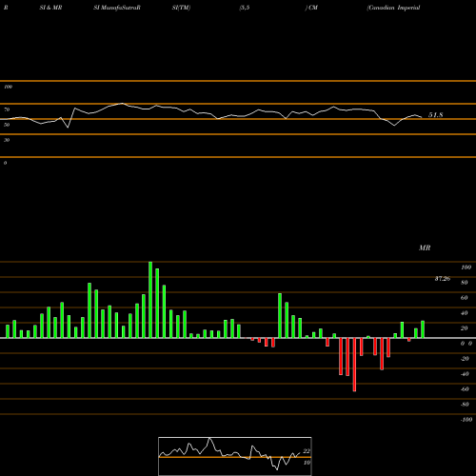This screenshot has width=476, height=476.
Task: Click the -60 label on MR axis
Action: [465, 389]
